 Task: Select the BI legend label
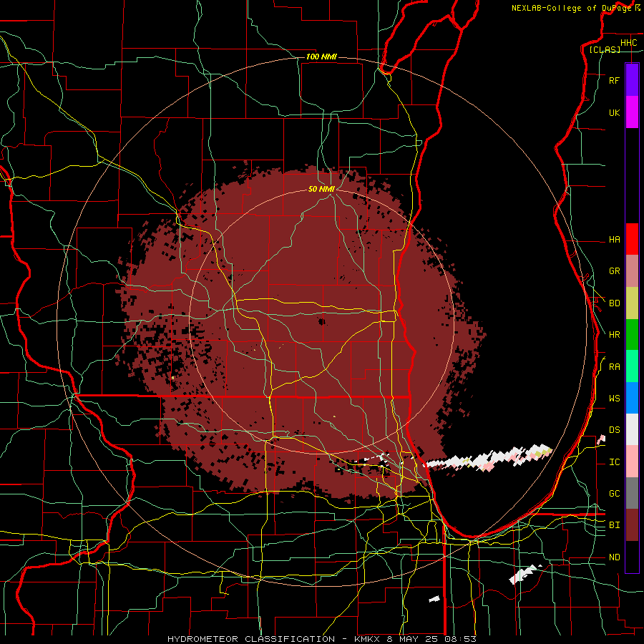tap(614, 525)
